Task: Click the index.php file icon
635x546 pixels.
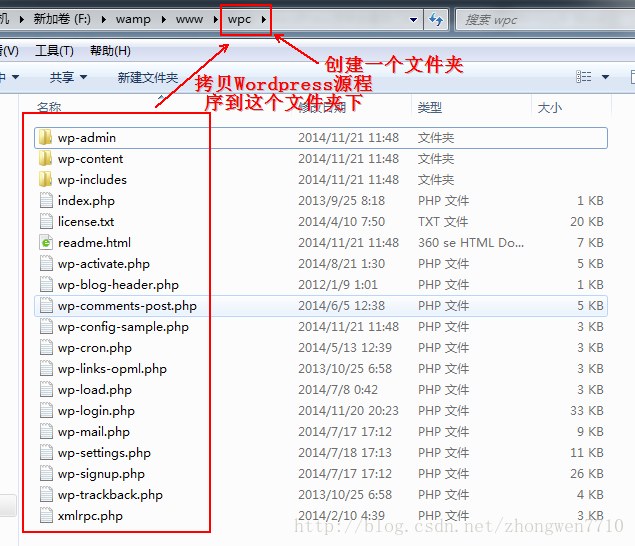Action: (46, 200)
